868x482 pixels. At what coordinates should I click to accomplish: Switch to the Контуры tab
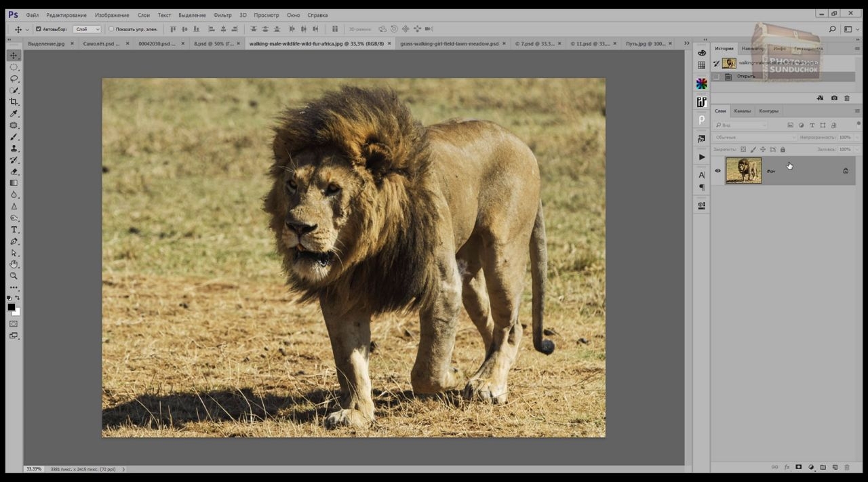[x=768, y=111]
